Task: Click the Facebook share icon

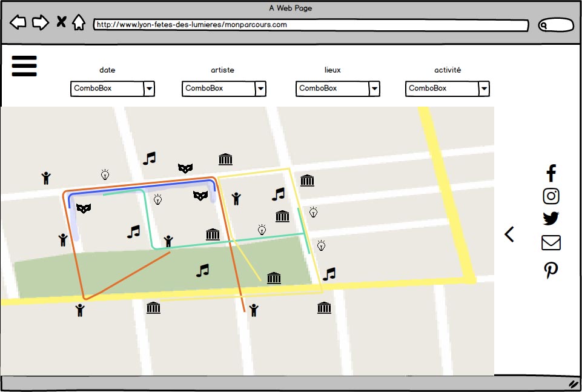Action: pyautogui.click(x=551, y=173)
